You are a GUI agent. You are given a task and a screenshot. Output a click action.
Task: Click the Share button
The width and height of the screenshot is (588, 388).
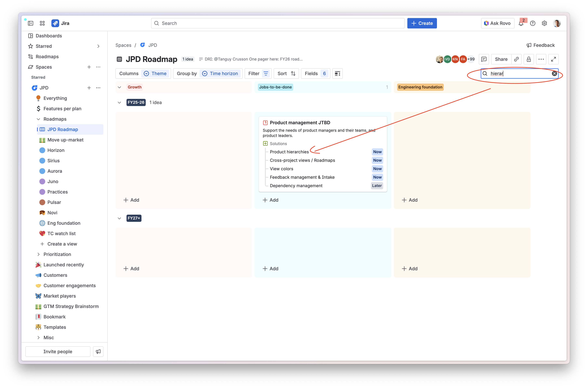[x=501, y=59]
